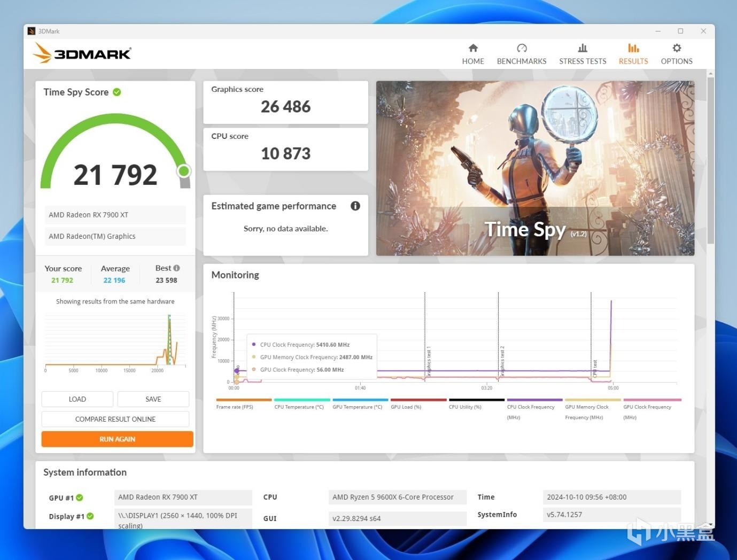
Task: Click the Benchmarks gauge icon
Action: (522, 48)
